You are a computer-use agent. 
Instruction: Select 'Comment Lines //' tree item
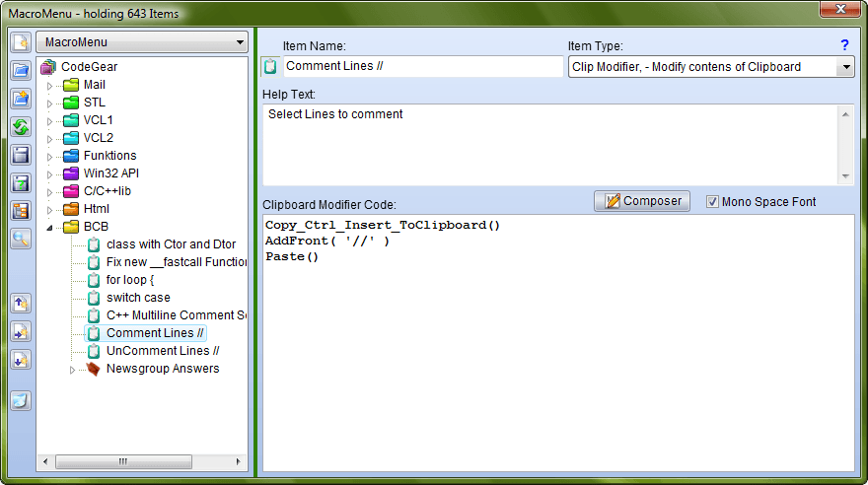(x=155, y=333)
